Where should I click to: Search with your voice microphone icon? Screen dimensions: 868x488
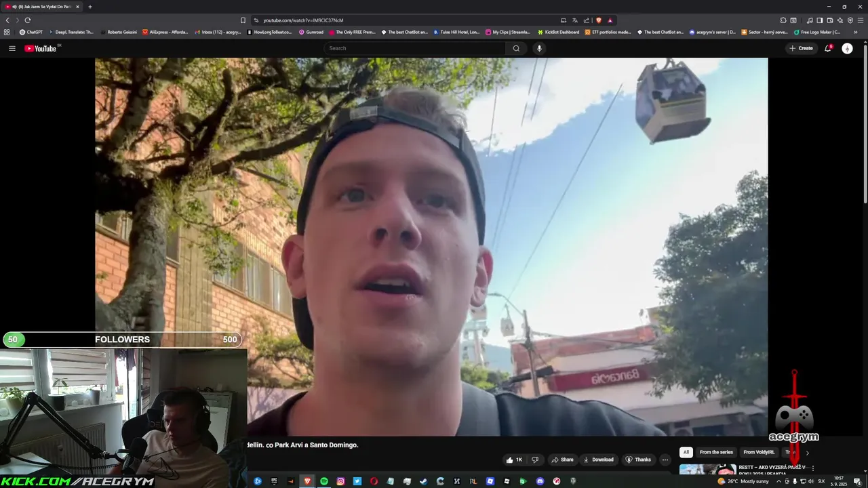click(x=539, y=48)
